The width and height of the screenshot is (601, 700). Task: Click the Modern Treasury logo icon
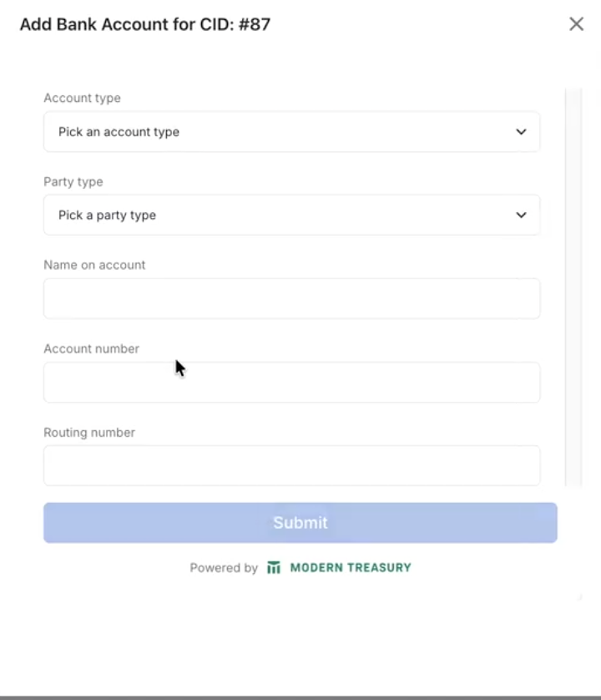pos(274,568)
